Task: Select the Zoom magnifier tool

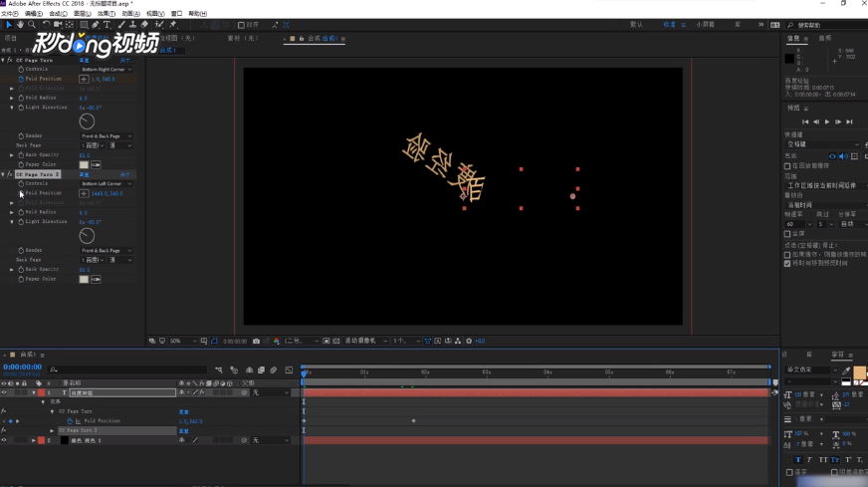Action: point(32,25)
